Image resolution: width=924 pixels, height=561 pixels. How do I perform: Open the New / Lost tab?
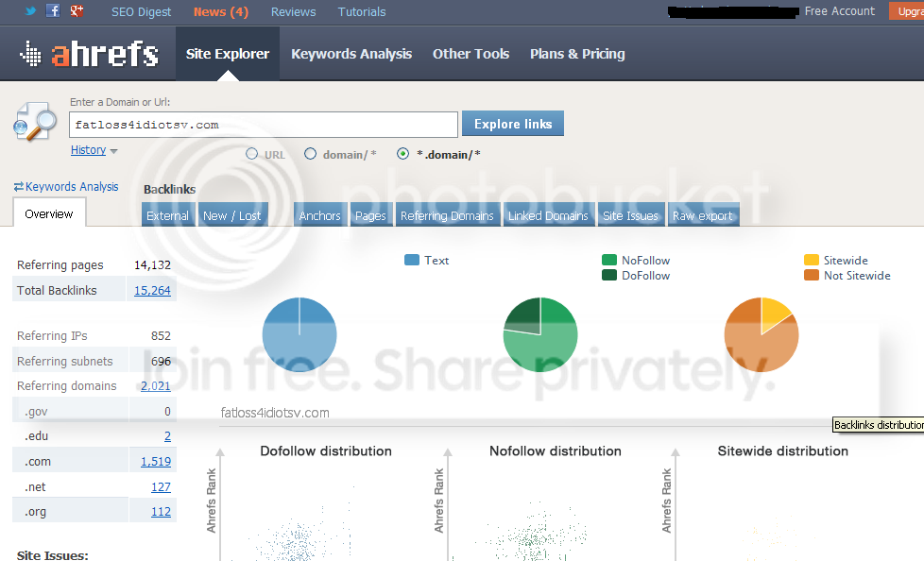(x=232, y=215)
